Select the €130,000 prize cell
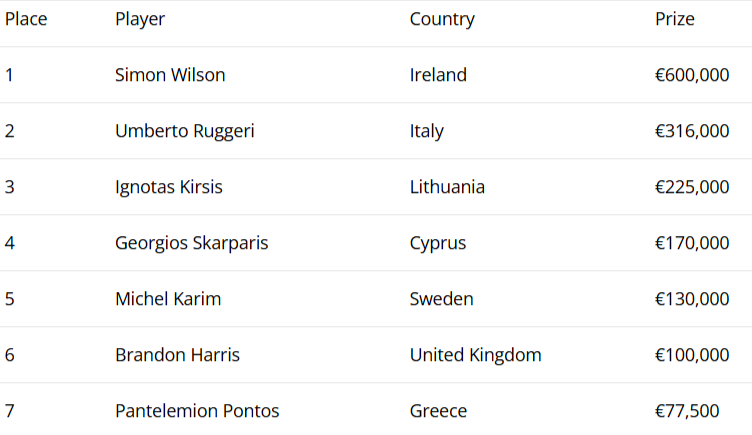This screenshot has height=435, width=752. (x=692, y=299)
